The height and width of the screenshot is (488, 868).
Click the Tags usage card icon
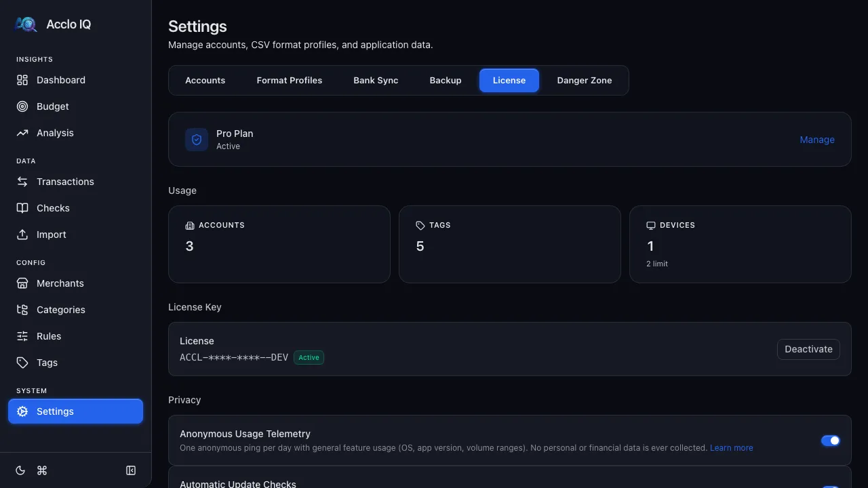pyautogui.click(x=420, y=225)
